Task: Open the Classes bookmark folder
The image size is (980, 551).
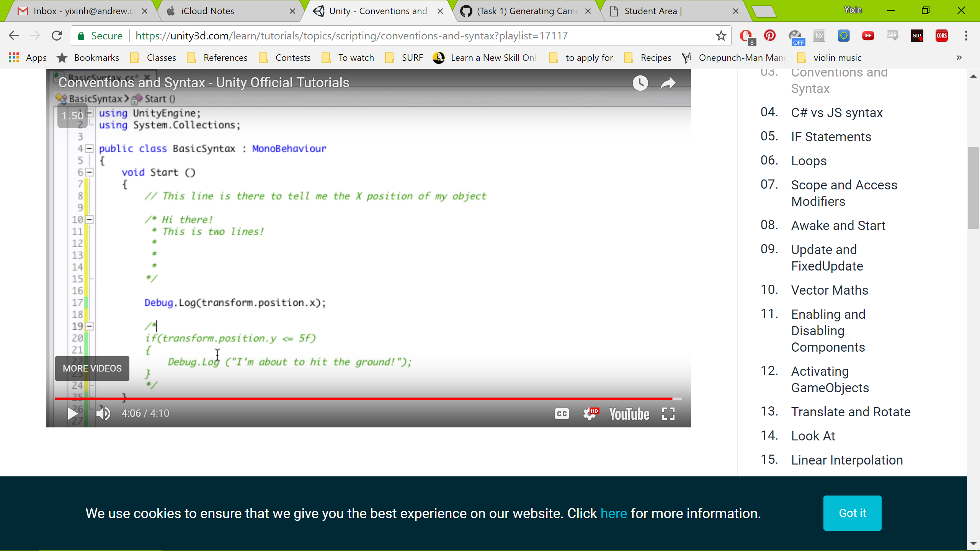Action: [x=153, y=58]
